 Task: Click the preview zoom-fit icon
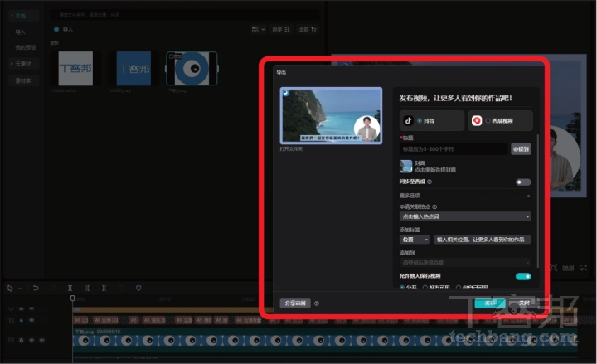pyautogui.click(x=554, y=268)
